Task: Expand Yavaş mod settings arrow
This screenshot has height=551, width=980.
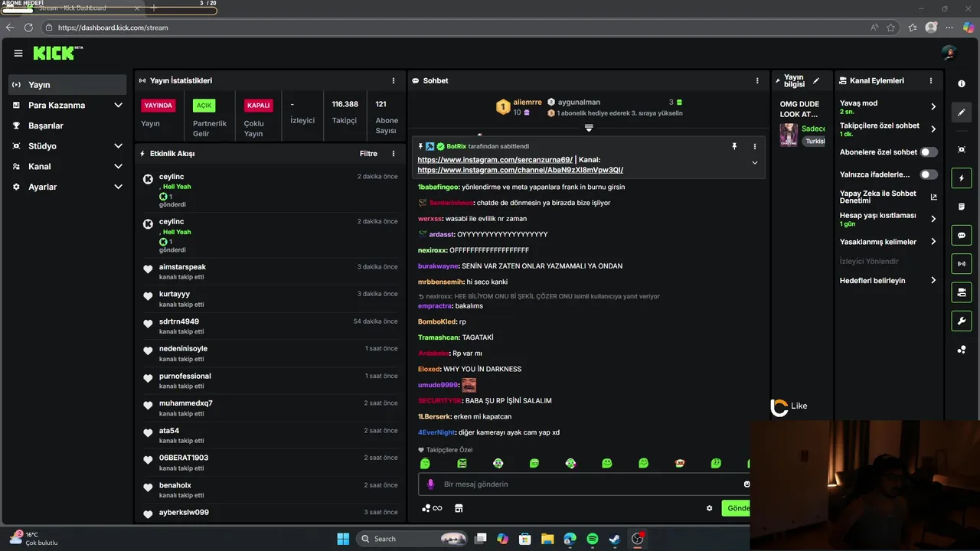Action: click(933, 106)
